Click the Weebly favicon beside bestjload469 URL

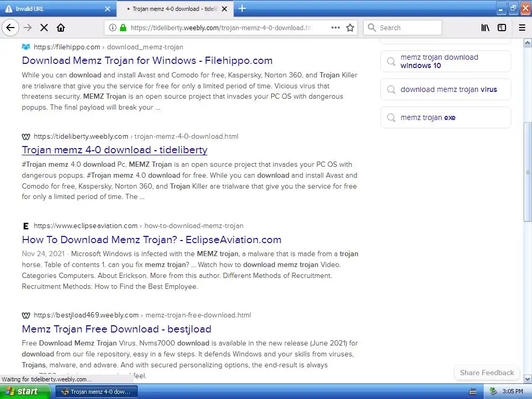coord(26,315)
